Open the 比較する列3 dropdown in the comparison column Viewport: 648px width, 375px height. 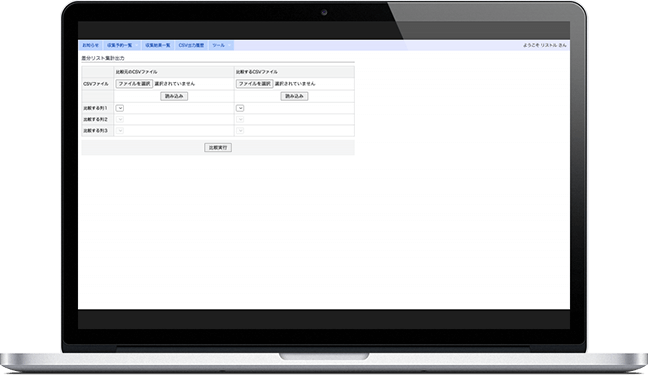240,131
